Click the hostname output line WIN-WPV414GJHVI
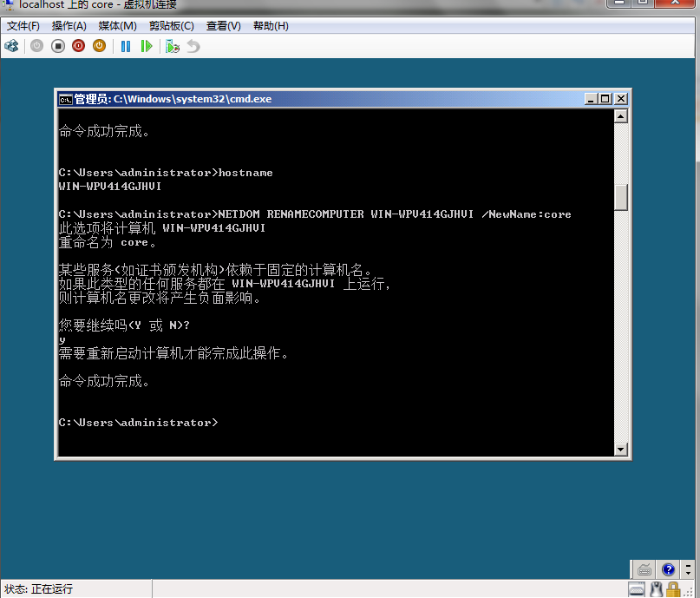The image size is (700, 598). click(110, 187)
